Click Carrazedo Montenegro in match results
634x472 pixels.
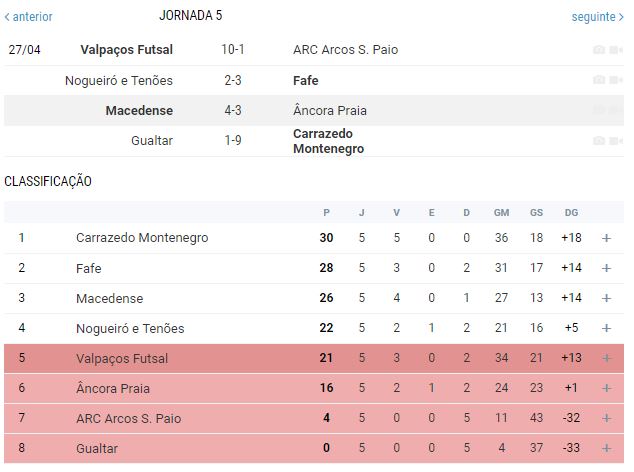click(328, 141)
